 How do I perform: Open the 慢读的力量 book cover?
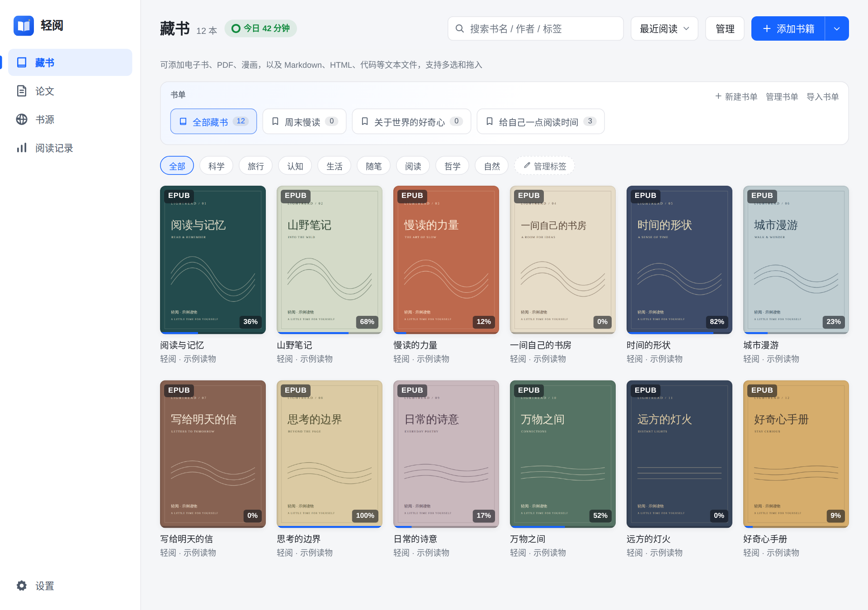(446, 260)
